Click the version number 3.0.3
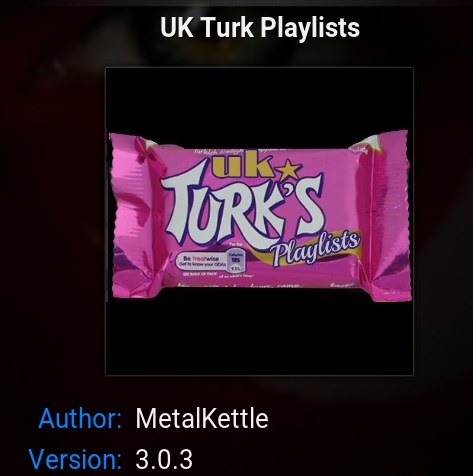473x476 pixels. click(164, 459)
